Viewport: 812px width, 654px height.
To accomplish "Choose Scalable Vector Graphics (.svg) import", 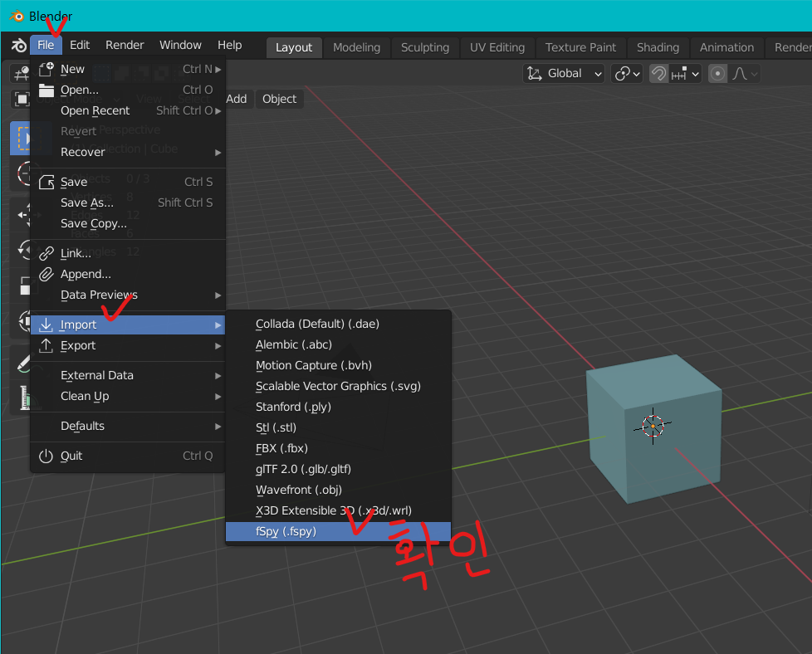I will pyautogui.click(x=338, y=386).
